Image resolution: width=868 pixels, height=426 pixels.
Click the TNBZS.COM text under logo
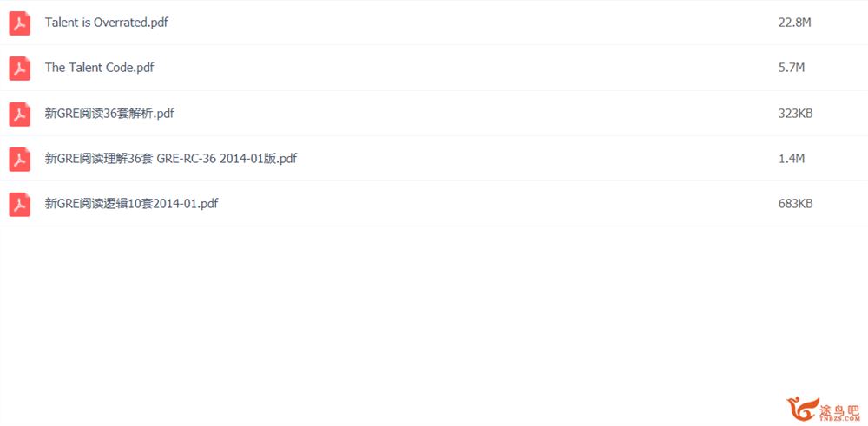click(x=840, y=418)
